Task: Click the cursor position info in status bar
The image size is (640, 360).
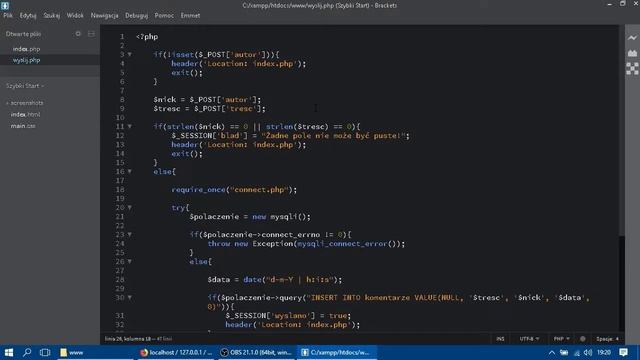Action: point(138,339)
